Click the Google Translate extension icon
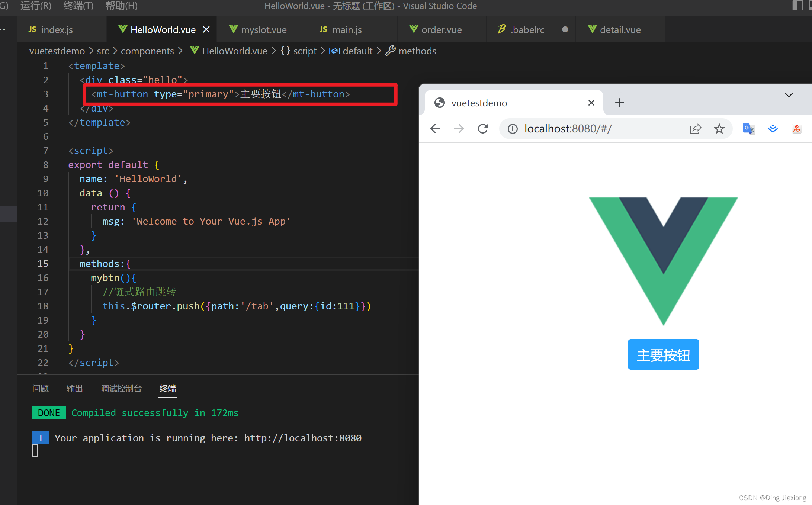The height and width of the screenshot is (505, 812). 748,129
